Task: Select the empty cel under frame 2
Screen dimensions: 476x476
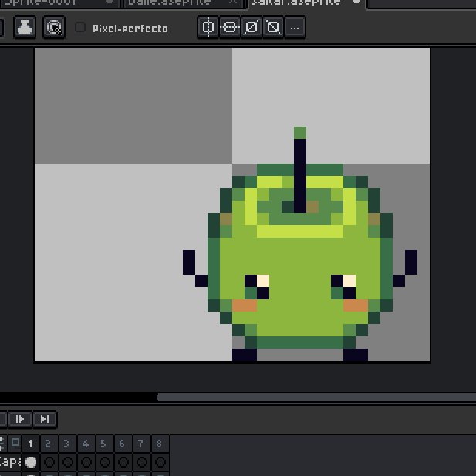Action: pos(49,462)
